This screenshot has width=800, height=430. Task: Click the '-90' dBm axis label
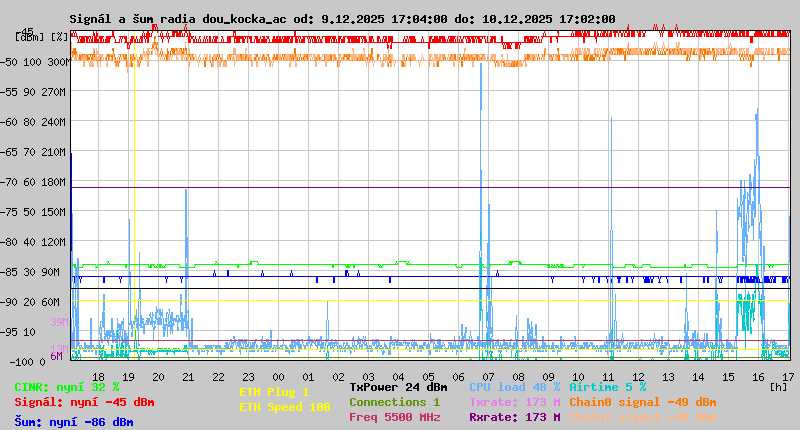[11, 302]
